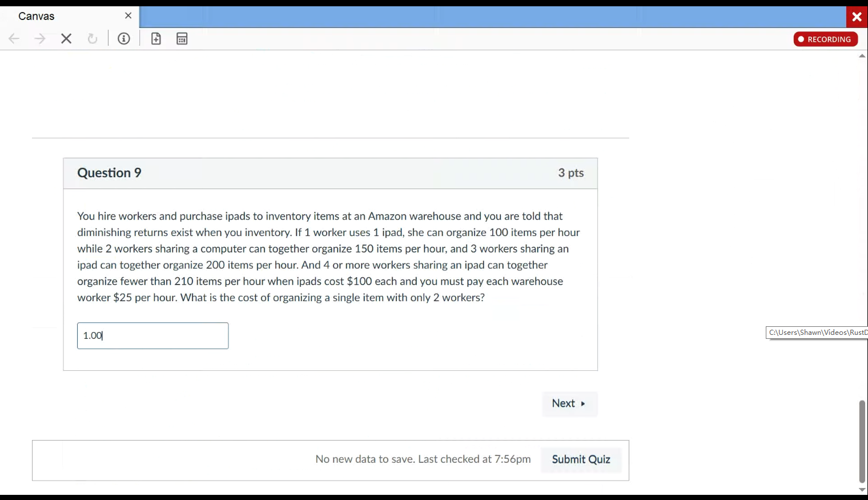Open the calculator tool icon

coord(182,39)
